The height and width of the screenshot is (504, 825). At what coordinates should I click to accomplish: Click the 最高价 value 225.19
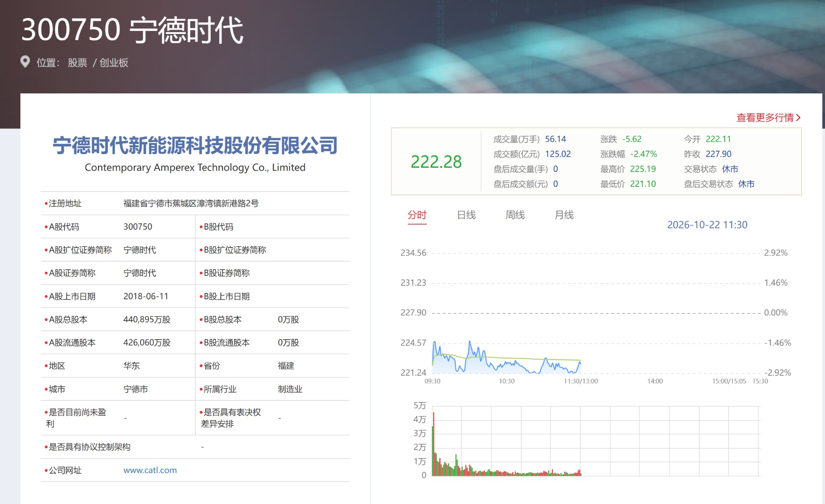pyautogui.click(x=643, y=169)
